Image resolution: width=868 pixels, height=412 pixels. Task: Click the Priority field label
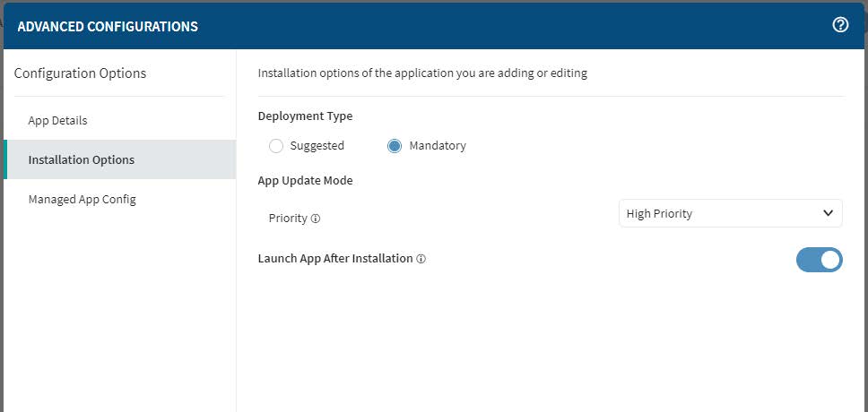tap(288, 218)
